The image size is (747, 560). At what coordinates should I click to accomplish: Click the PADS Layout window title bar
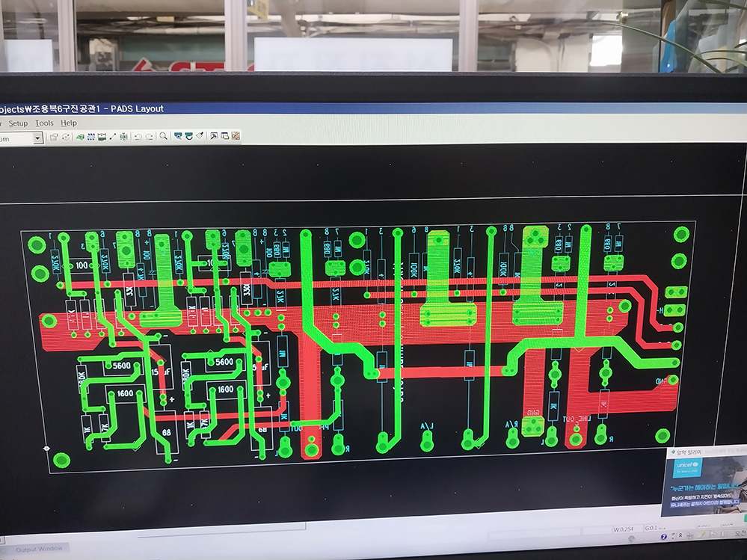point(374,108)
